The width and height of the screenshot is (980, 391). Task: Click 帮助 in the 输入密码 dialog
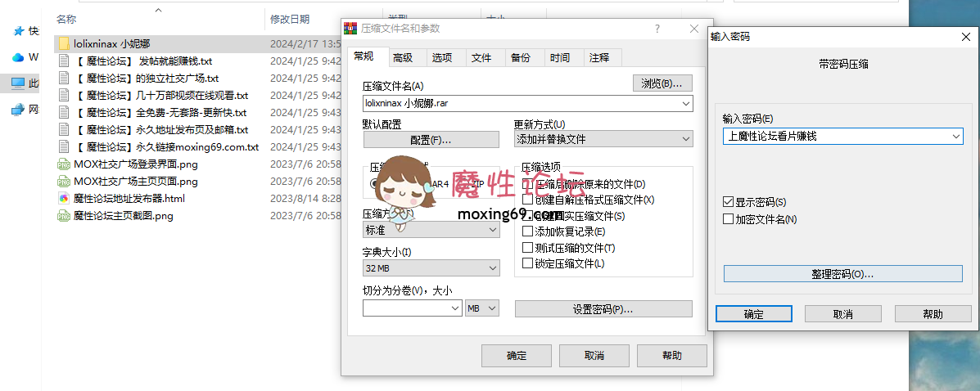point(933,313)
